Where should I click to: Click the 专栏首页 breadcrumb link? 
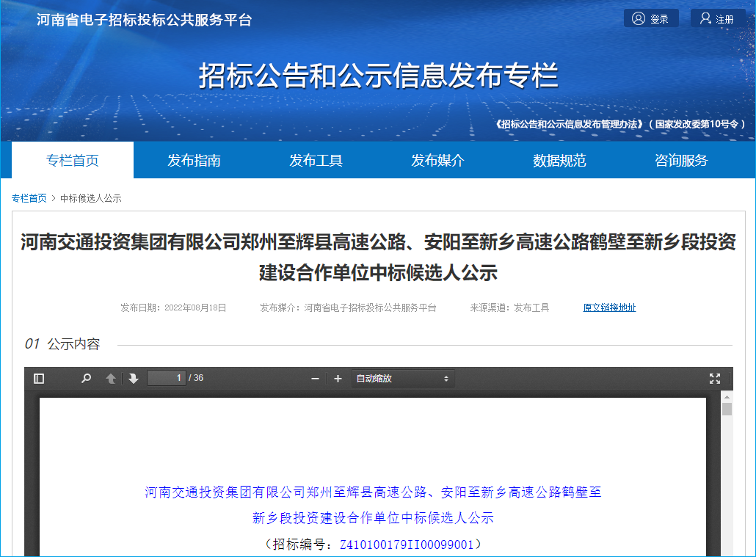pyautogui.click(x=29, y=199)
